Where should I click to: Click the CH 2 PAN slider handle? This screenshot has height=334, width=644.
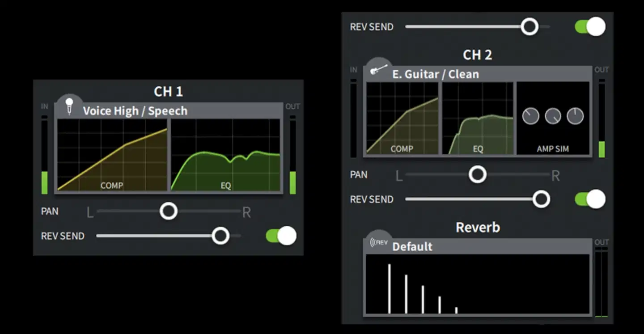(478, 174)
